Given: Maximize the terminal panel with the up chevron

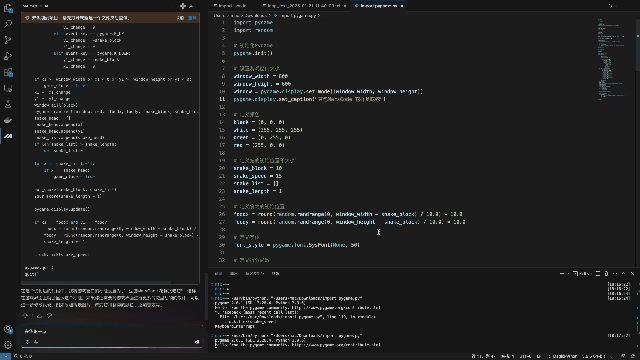Looking at the screenshot, I should (x=624, y=273).
